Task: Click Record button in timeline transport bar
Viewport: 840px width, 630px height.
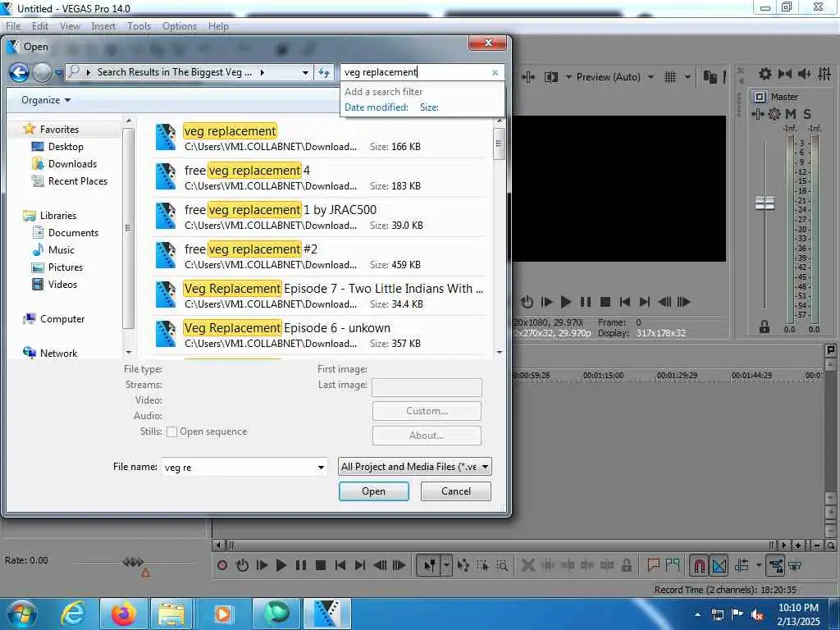Action: (x=222, y=565)
